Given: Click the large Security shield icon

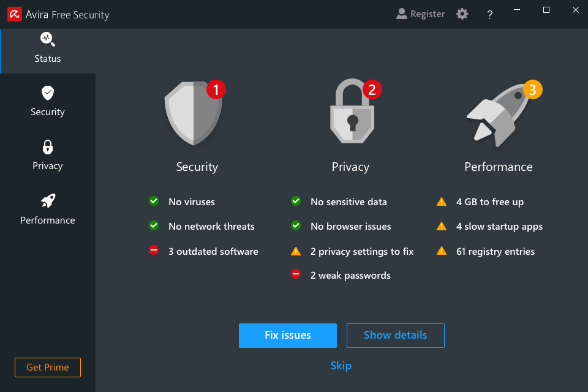Looking at the screenshot, I should pyautogui.click(x=194, y=114).
